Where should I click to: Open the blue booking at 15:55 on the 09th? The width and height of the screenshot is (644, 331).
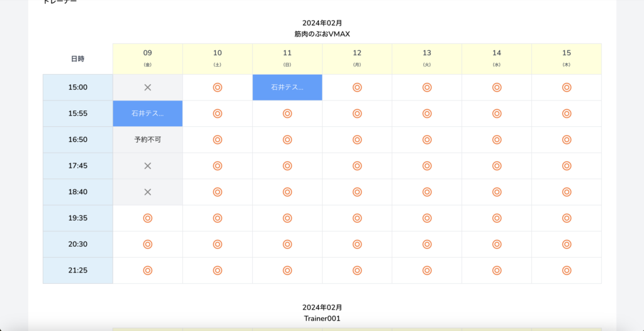point(148,114)
